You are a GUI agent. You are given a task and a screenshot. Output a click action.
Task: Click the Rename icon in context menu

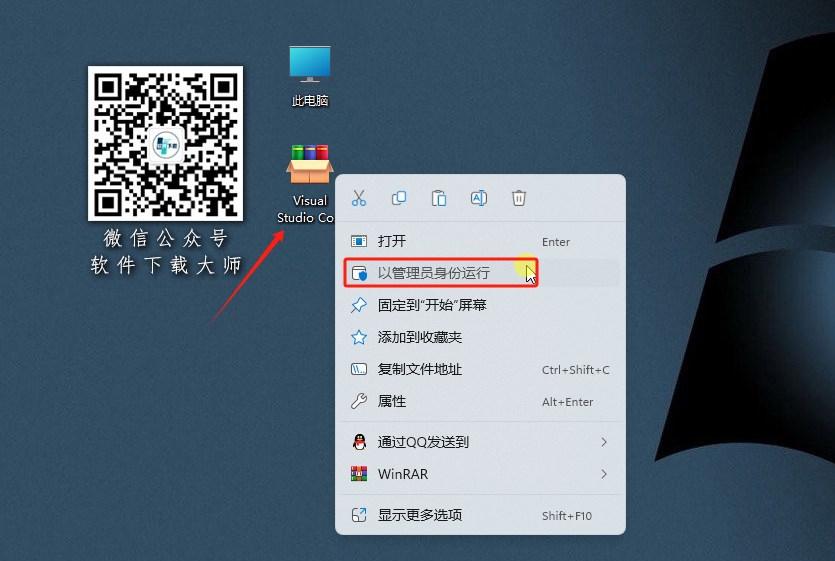(x=479, y=198)
